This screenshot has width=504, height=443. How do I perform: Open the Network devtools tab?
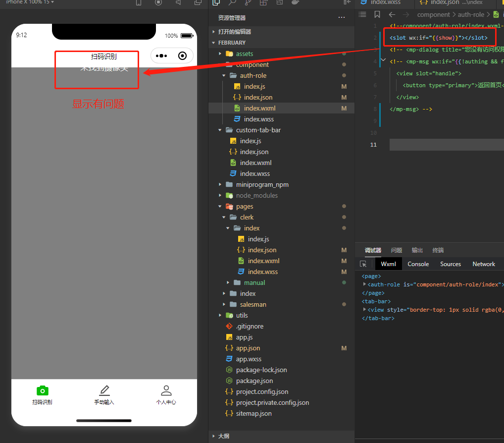tap(483, 264)
